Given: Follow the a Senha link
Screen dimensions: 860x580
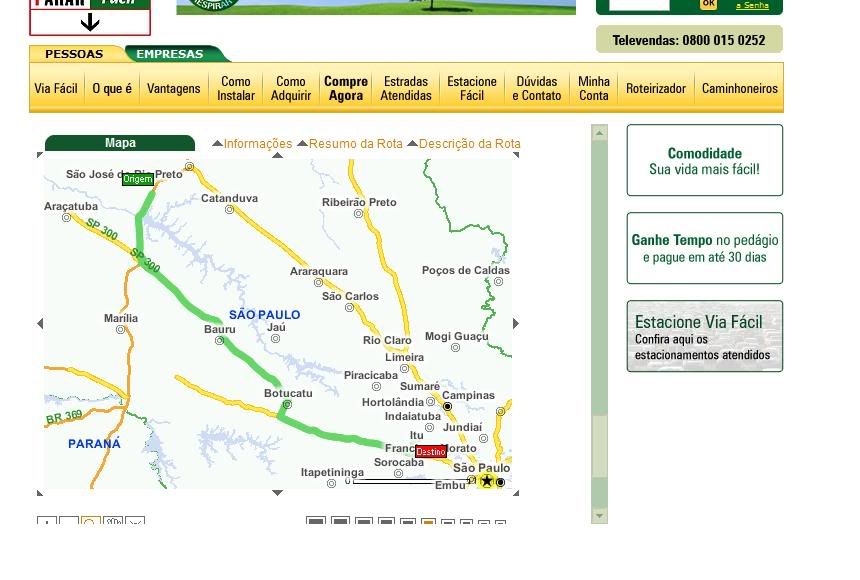Looking at the screenshot, I should coord(752,5).
